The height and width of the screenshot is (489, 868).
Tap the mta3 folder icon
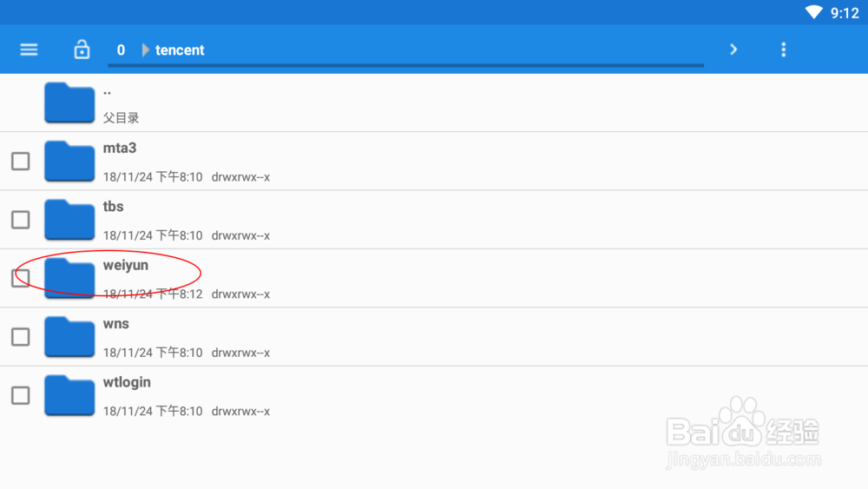(x=69, y=162)
